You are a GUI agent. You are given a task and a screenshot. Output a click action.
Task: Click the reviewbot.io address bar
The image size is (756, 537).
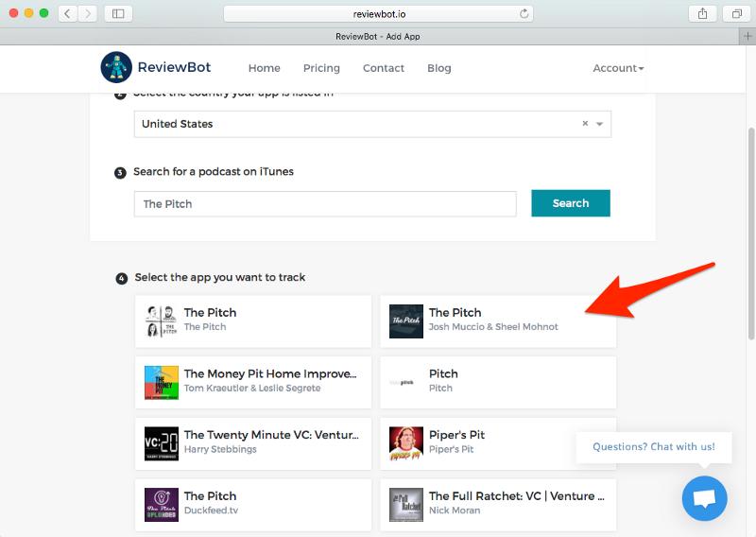click(378, 13)
